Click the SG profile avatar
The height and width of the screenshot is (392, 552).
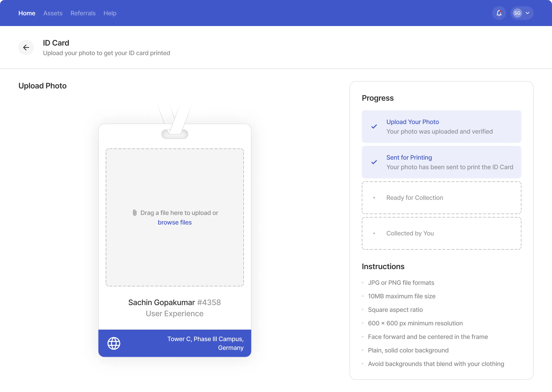(x=517, y=13)
